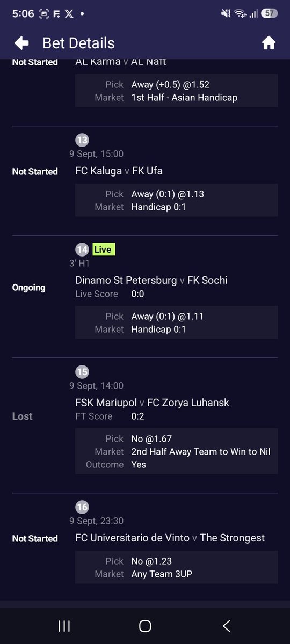The image size is (290, 644).
Task: Tap the green Live tag
Action: (x=104, y=250)
